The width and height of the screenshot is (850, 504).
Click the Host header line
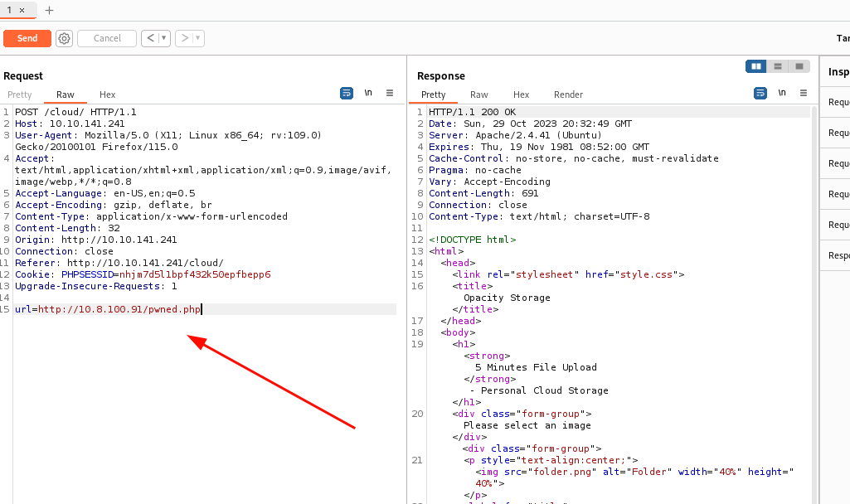pyautogui.click(x=70, y=124)
